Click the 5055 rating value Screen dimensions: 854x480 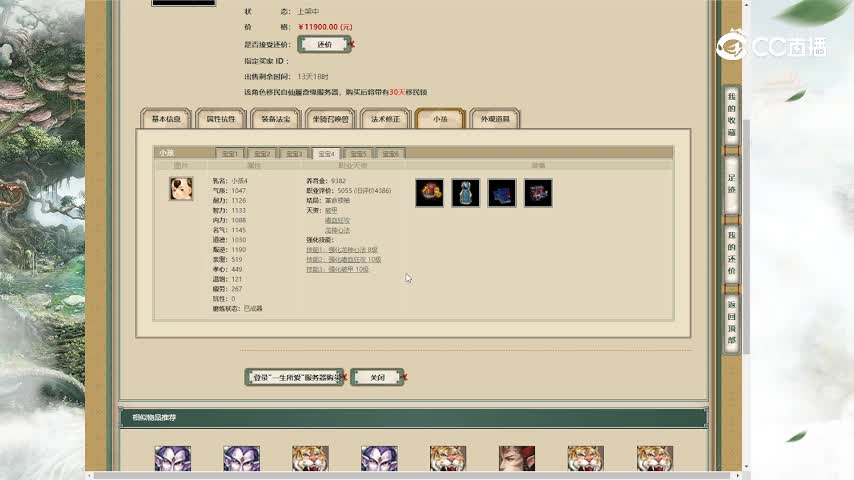click(344, 191)
